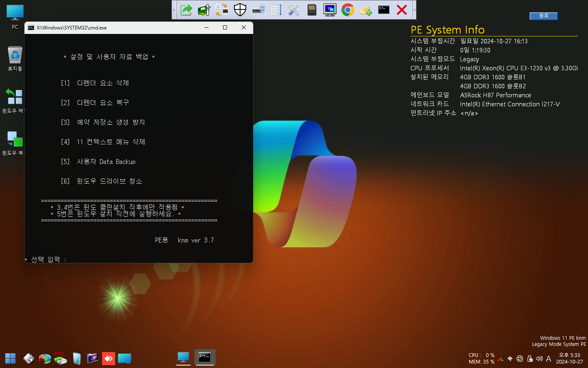The image size is (588, 368).
Task: Click the red-green triangle tray icon
Action: pyautogui.click(x=500, y=359)
